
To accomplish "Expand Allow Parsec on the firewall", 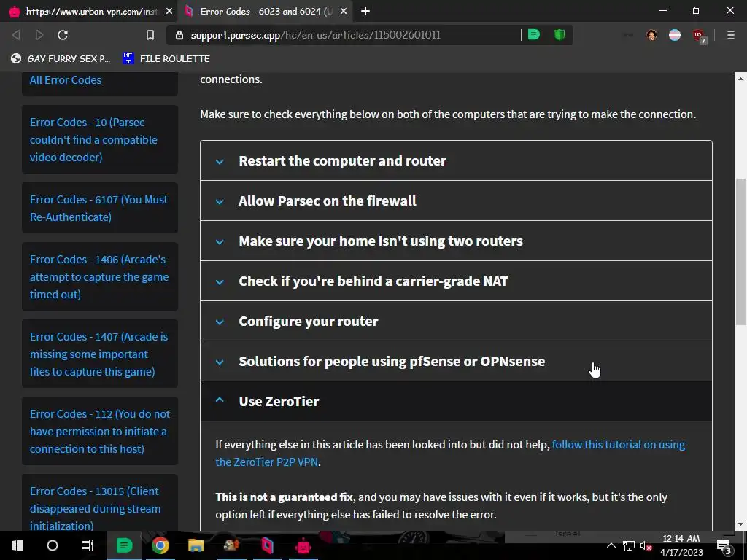I will (x=456, y=201).
